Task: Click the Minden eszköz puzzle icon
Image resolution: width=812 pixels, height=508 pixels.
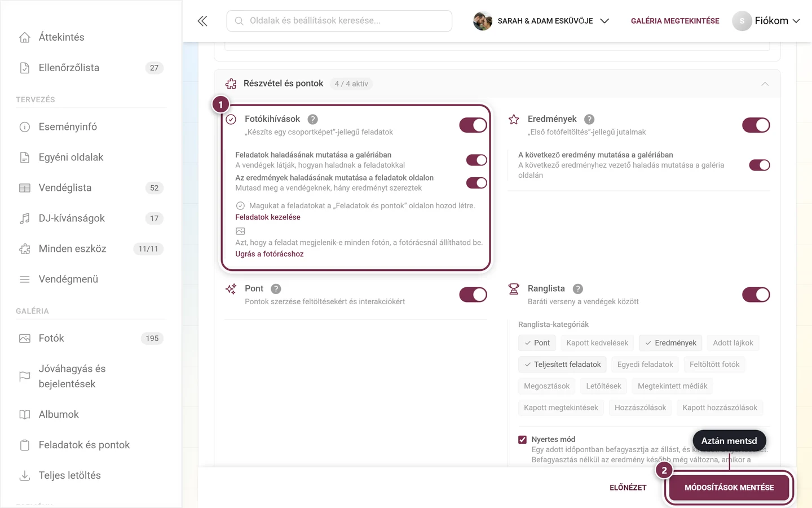Action: 25,249
